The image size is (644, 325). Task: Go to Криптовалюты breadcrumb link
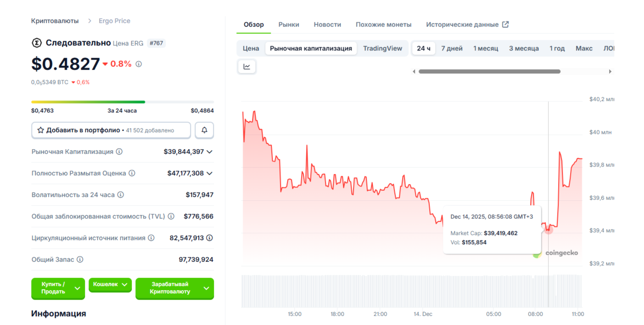pos(55,21)
